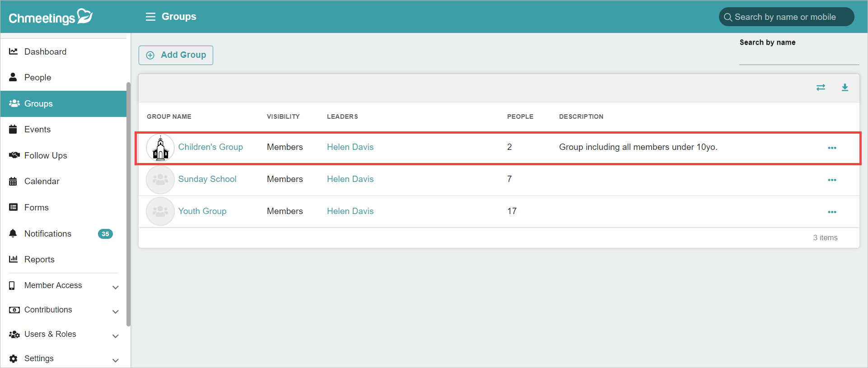Open the Sunday School link
868x368 pixels.
[x=207, y=179]
